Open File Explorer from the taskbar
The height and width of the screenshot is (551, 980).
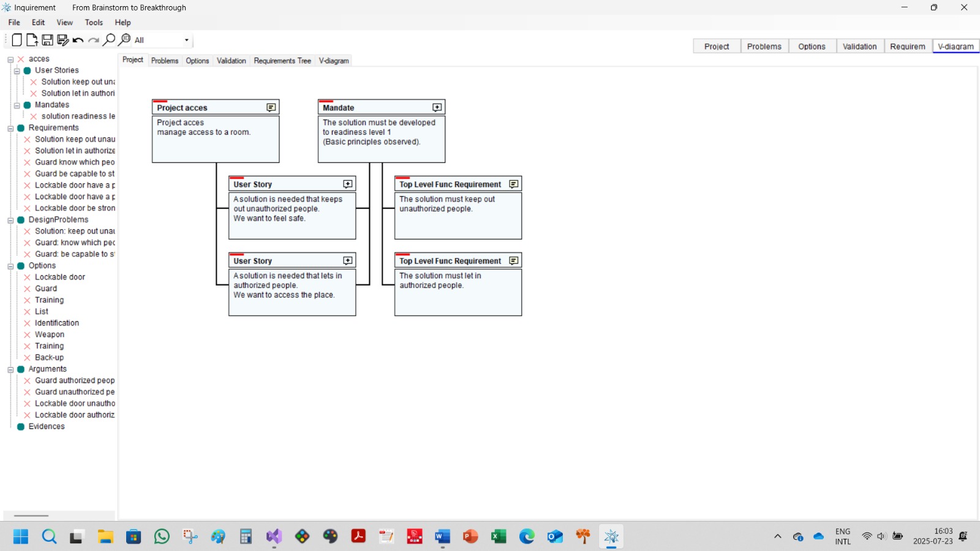(x=105, y=537)
